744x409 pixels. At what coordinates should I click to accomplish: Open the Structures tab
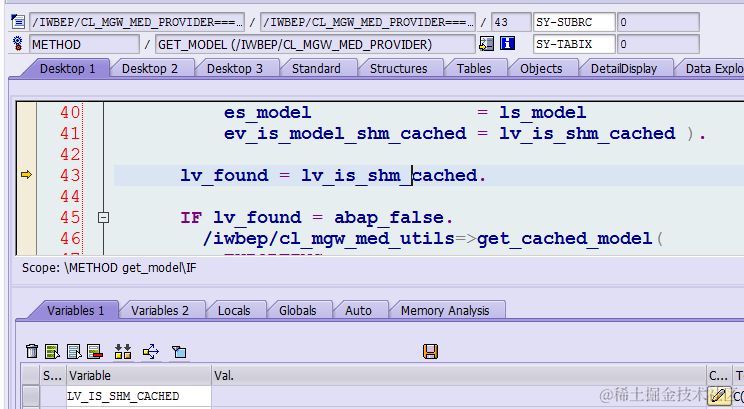pos(398,69)
